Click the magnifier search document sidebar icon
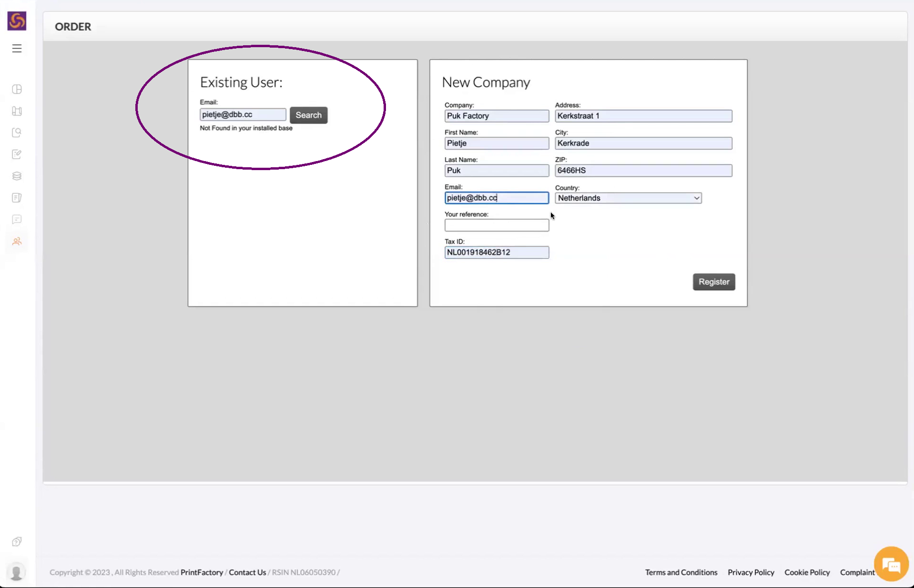 (x=17, y=132)
